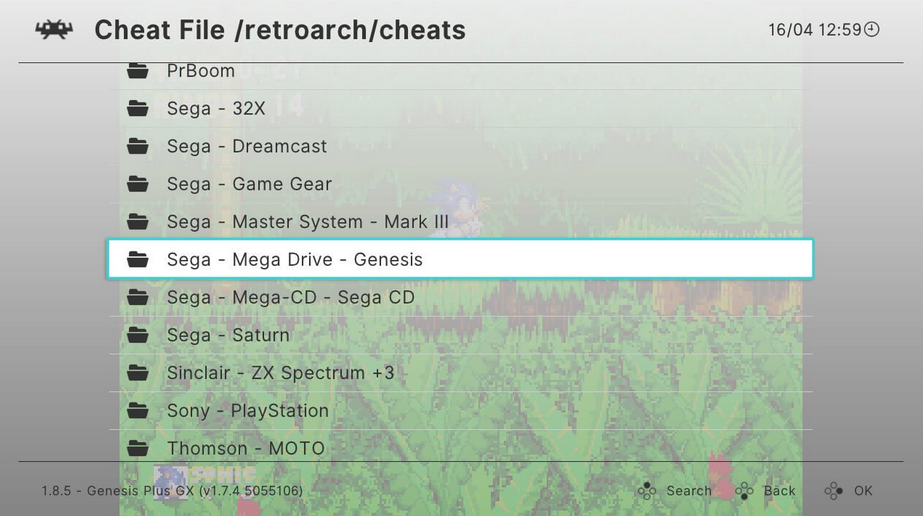The image size is (923, 516).
Task: Click the Search label in footer
Action: 689,491
